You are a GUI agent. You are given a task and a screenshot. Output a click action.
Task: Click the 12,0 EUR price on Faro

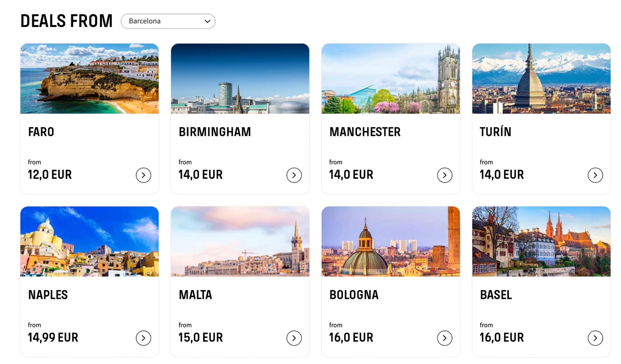(50, 175)
